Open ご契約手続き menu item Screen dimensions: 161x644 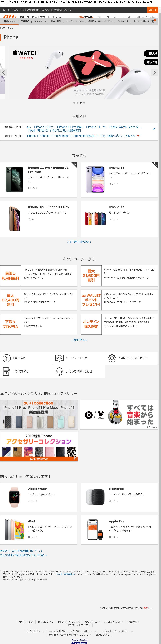point(122,21)
